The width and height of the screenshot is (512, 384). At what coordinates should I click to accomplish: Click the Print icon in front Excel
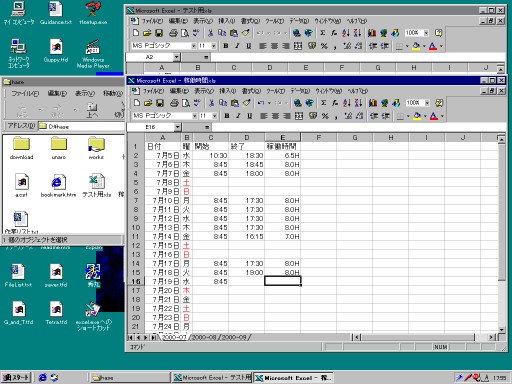click(174, 103)
